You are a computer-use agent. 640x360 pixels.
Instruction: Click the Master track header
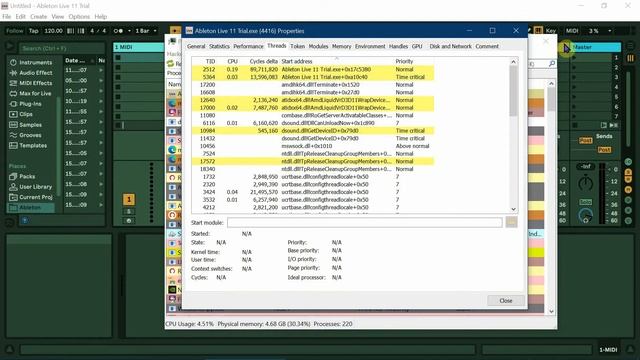595,47
